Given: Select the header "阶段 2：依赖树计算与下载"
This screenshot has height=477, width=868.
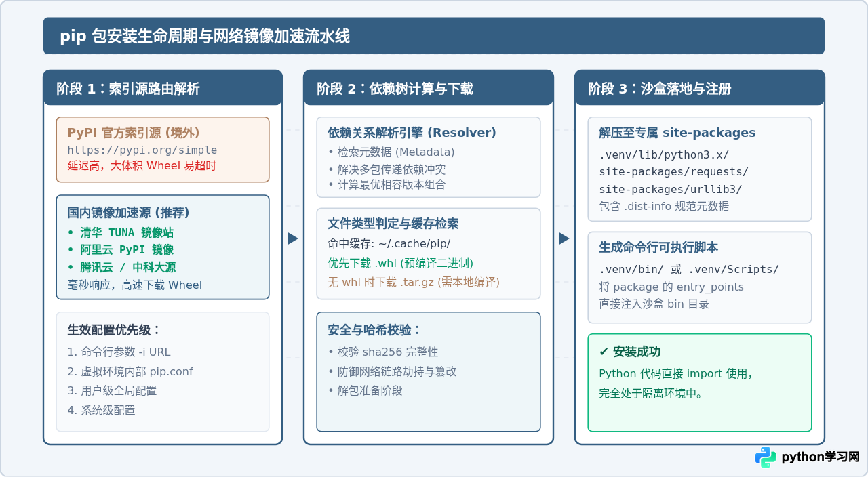Looking at the screenshot, I should pyautogui.click(x=395, y=89).
